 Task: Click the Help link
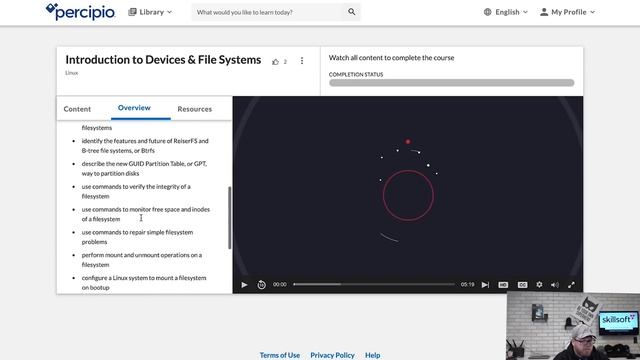[x=372, y=355]
